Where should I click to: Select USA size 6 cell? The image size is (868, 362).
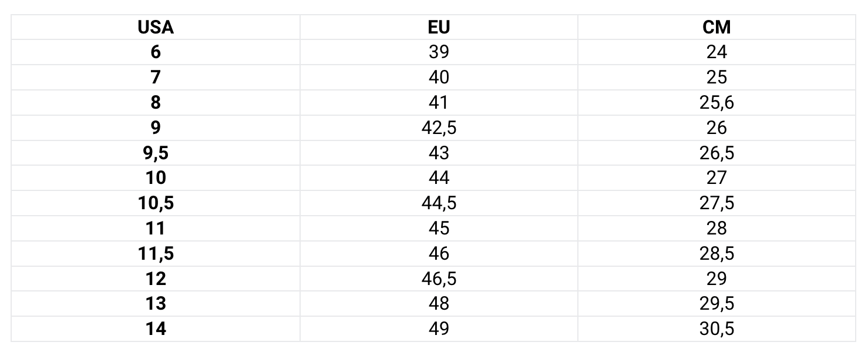(156, 52)
